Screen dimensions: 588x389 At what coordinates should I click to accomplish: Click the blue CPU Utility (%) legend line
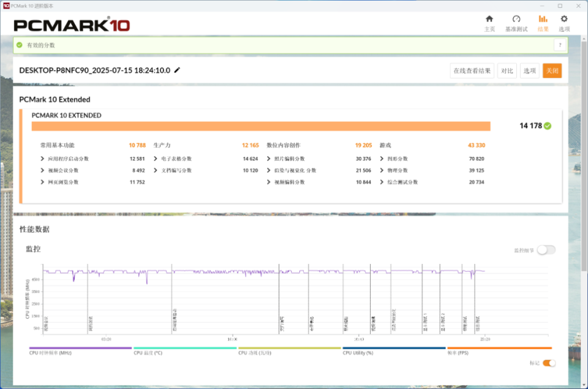click(394, 348)
